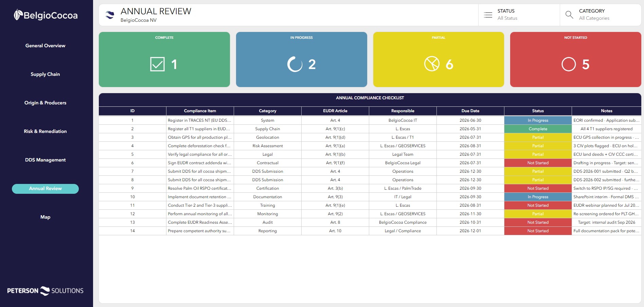Click the checkmark icon in Complete card
The height and width of the screenshot is (307, 644).
coord(157,64)
